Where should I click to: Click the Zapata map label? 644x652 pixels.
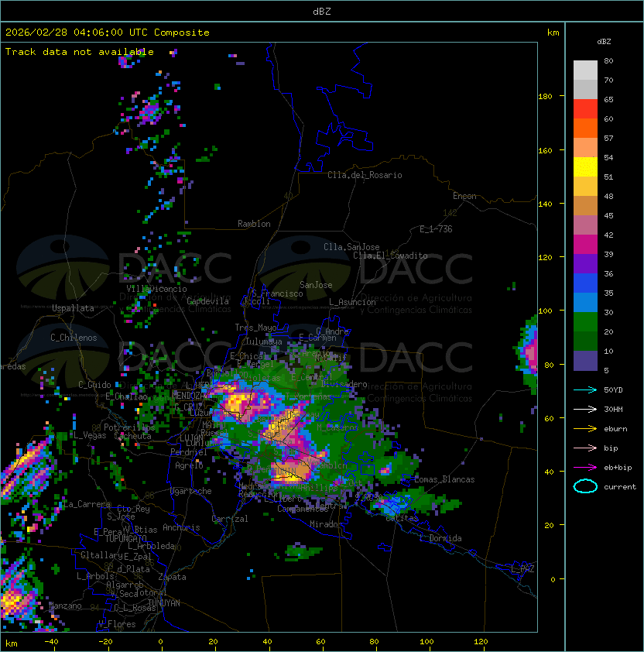click(x=172, y=577)
